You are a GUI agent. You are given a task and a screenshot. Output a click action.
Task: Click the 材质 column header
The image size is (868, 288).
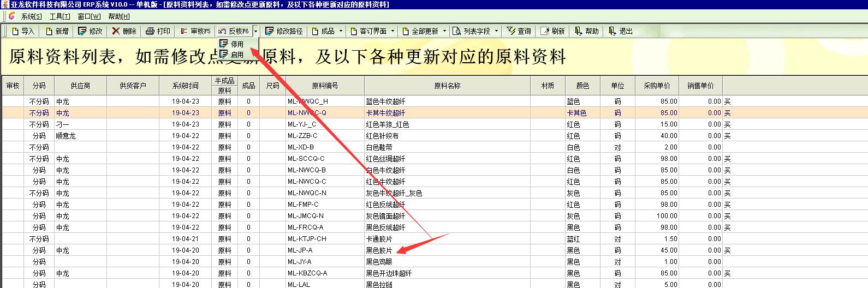click(x=548, y=86)
